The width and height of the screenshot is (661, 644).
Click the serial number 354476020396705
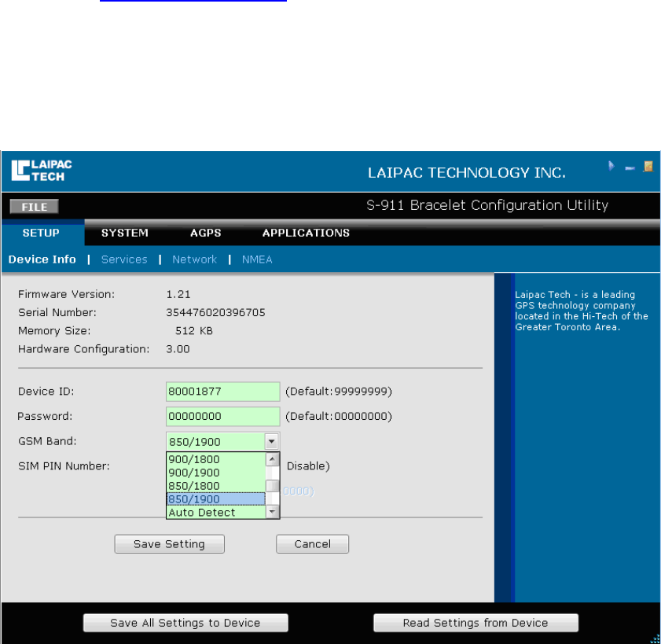[x=215, y=312]
